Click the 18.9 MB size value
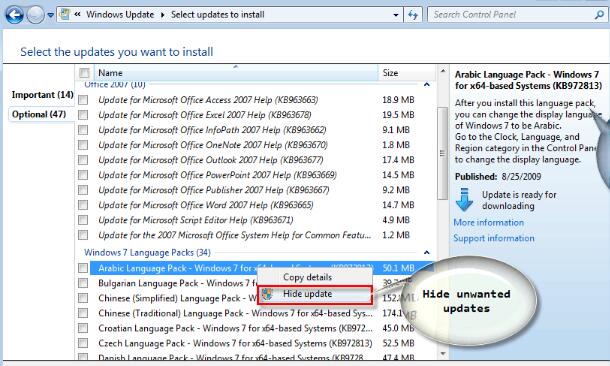Viewport: 610px width, 366px height. pos(398,100)
